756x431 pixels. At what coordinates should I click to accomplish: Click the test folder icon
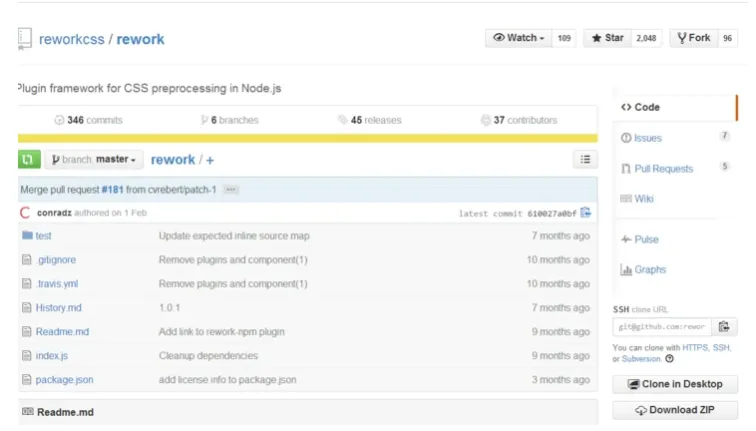[27, 235]
